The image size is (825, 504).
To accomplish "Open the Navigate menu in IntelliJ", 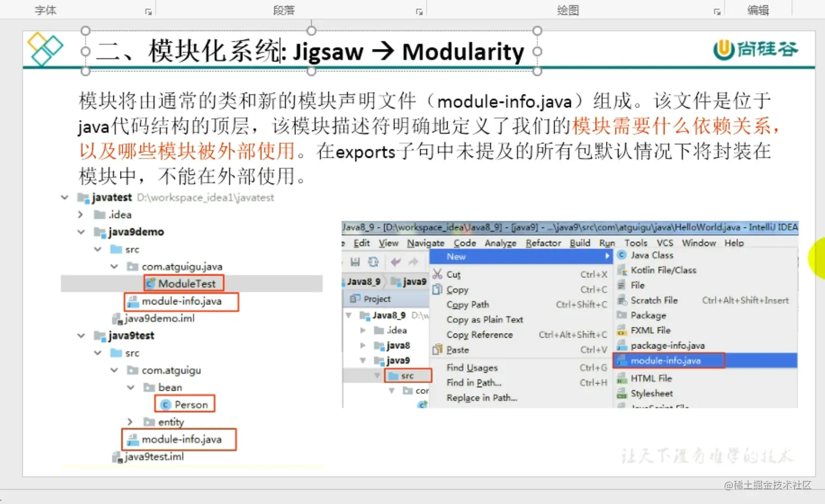I will click(x=426, y=243).
